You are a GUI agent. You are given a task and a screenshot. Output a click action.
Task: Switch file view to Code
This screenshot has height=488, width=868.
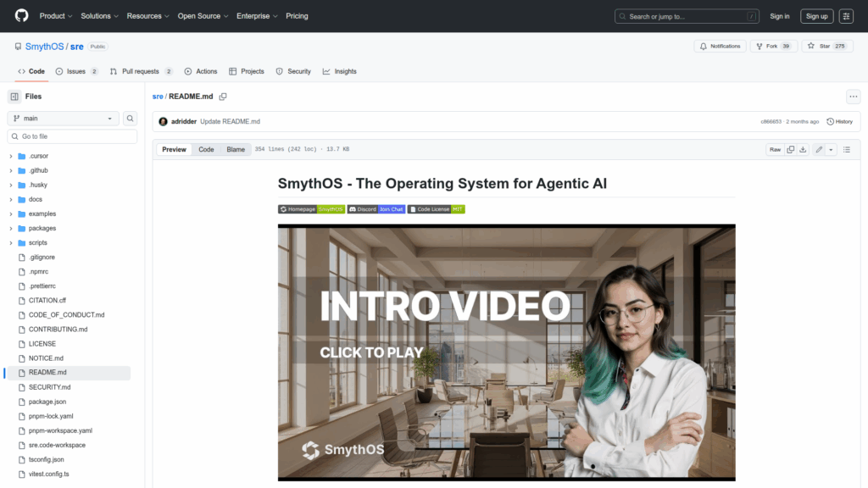point(206,149)
